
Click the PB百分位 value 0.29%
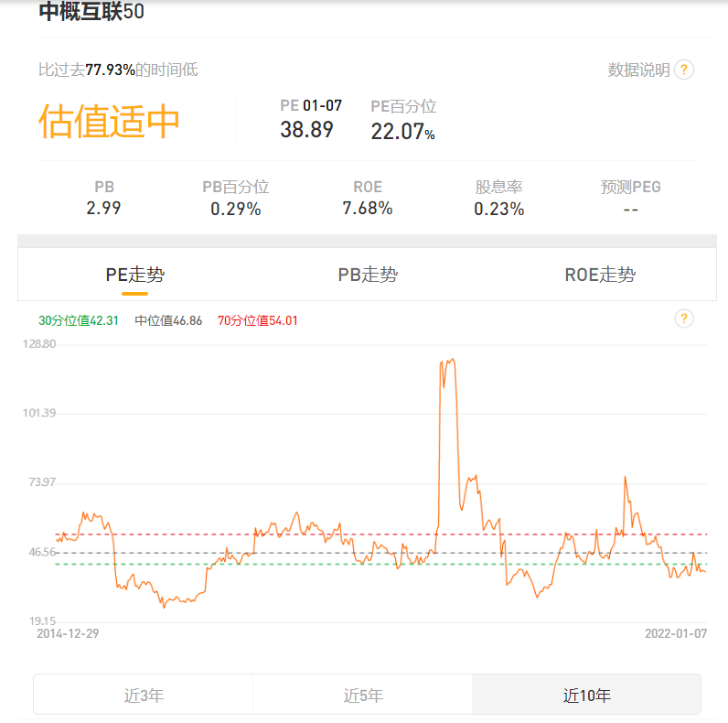click(235, 209)
